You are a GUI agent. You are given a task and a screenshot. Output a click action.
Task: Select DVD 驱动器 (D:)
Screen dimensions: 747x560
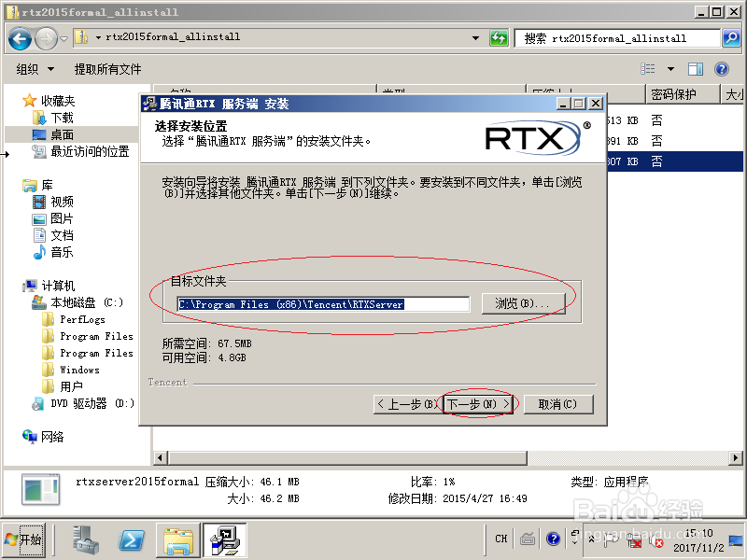point(83,404)
